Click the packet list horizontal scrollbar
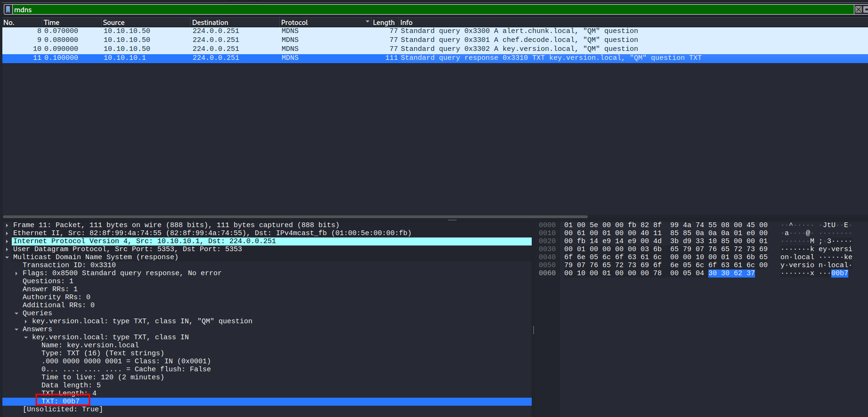The image size is (868, 417). tap(295, 217)
